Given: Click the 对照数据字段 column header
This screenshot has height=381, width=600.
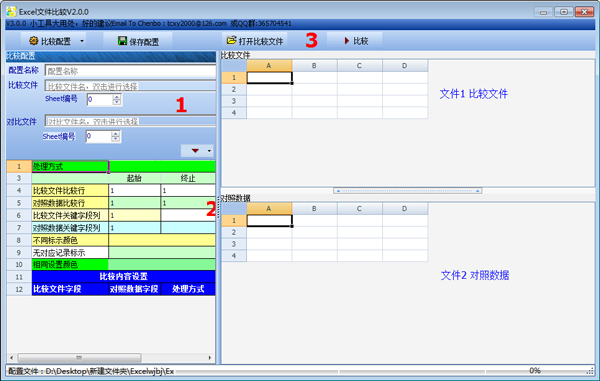Looking at the screenshot, I should (x=135, y=289).
